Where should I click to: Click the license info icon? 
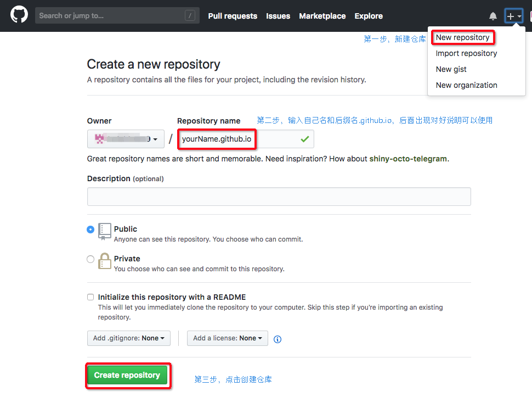click(x=277, y=339)
